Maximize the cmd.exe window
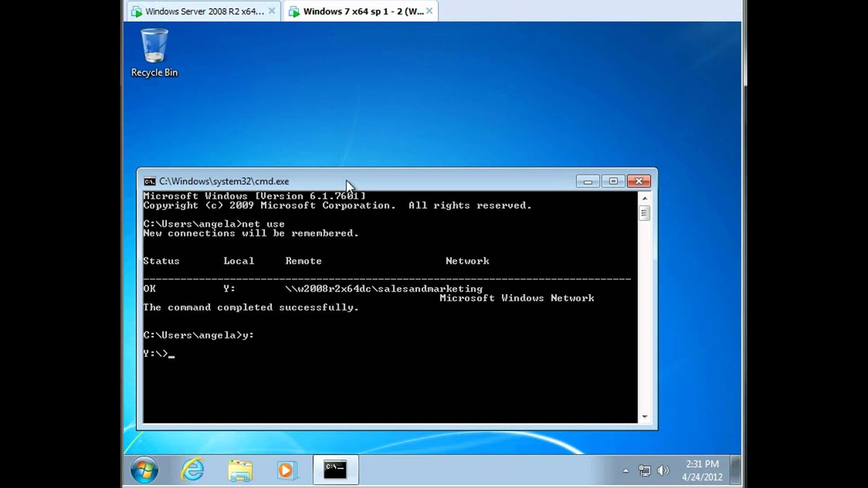Screen dimensions: 868x488 coord(613,181)
